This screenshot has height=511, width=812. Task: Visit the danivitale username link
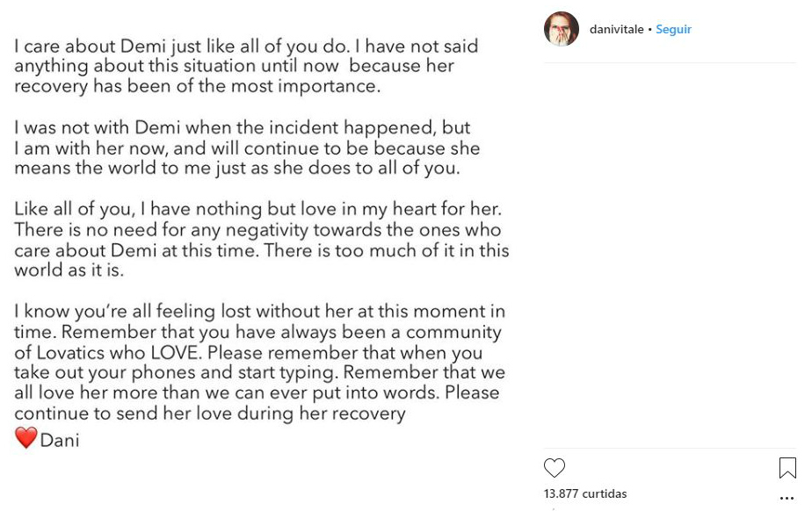[616, 30]
